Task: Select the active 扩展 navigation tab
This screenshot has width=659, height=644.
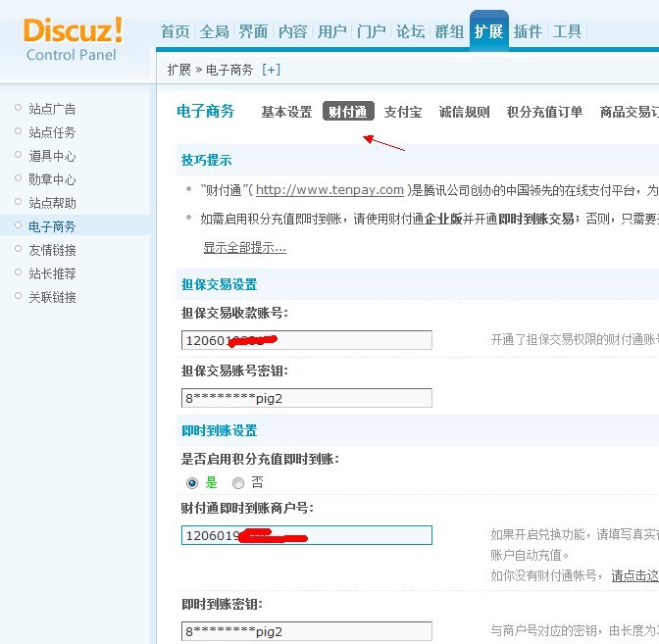Action: (x=488, y=31)
